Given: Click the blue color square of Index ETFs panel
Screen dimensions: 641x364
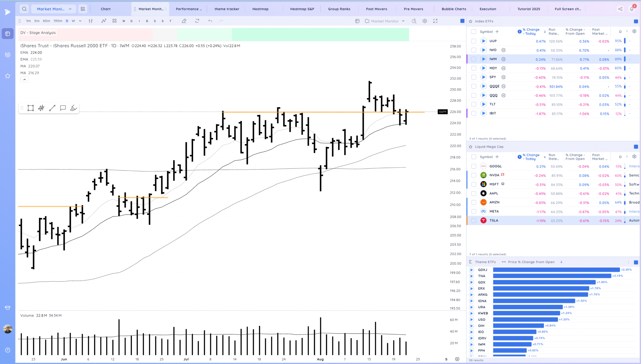Looking at the screenshot, I should (x=636, y=21).
